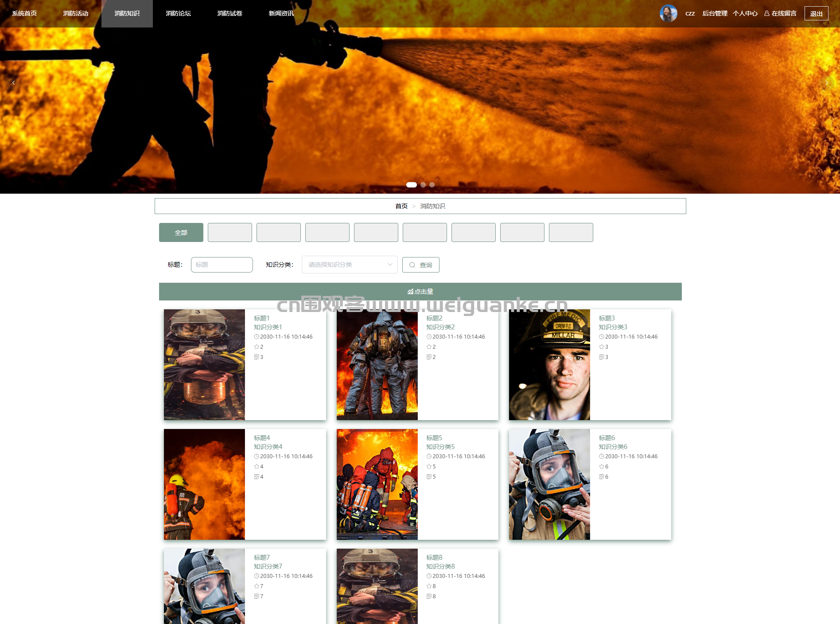Viewport: 840px width, 624px height.
Task: Click the star icon on 标题1 card
Action: tap(257, 347)
